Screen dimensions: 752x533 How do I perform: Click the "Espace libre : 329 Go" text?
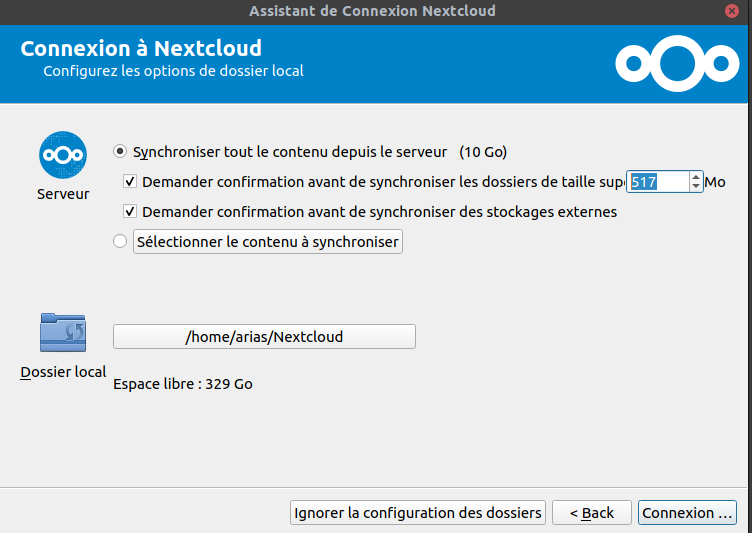[183, 383]
